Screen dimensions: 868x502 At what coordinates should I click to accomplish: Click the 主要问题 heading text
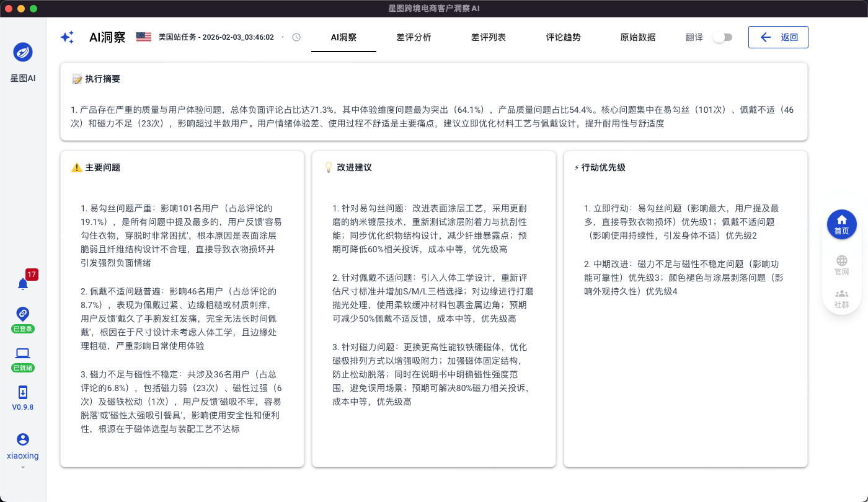103,167
